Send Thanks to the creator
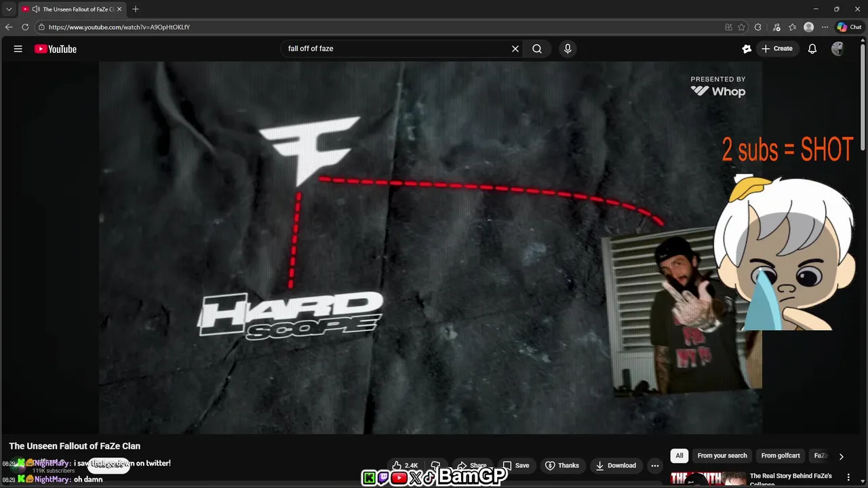 [x=562, y=466]
